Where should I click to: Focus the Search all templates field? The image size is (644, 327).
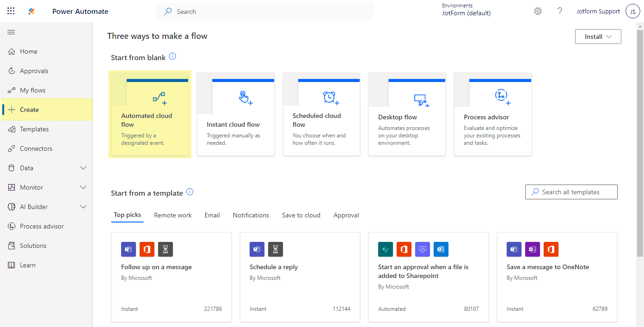571,192
